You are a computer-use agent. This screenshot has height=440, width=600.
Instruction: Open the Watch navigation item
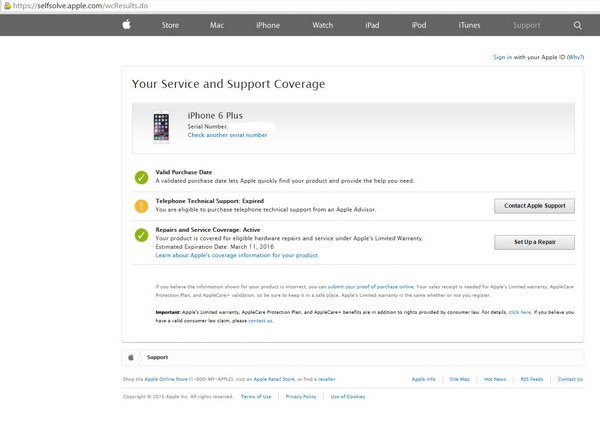(323, 25)
